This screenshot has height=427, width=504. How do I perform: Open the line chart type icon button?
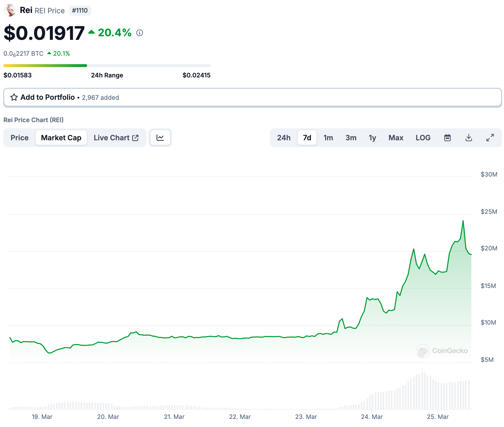pyautogui.click(x=160, y=138)
